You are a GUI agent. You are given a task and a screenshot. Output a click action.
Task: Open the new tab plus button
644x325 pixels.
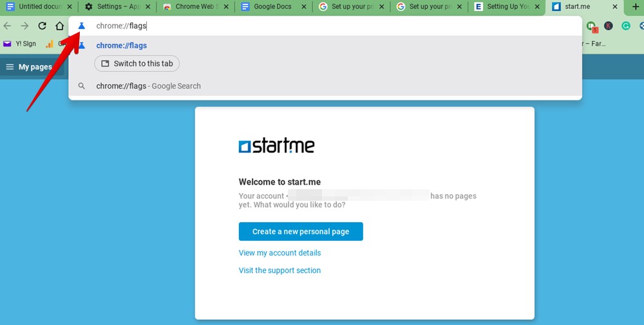tap(636, 6)
